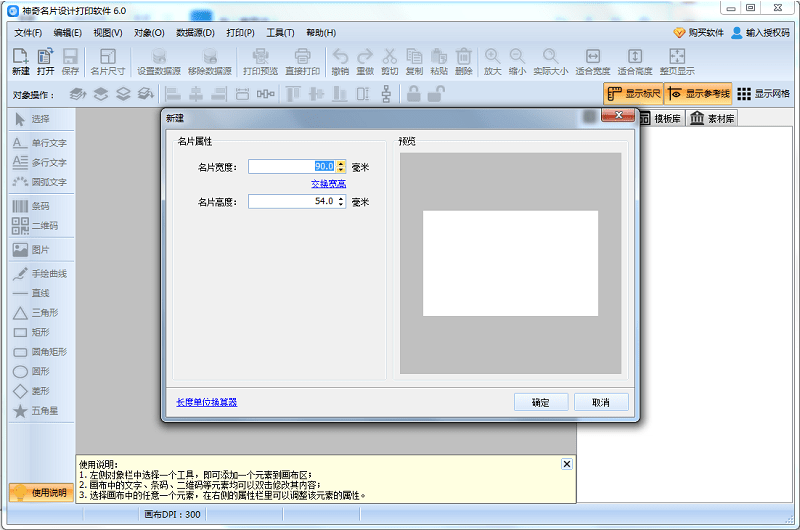Switch to the Material library (素材库) tab
800x530 pixels.
click(x=713, y=118)
